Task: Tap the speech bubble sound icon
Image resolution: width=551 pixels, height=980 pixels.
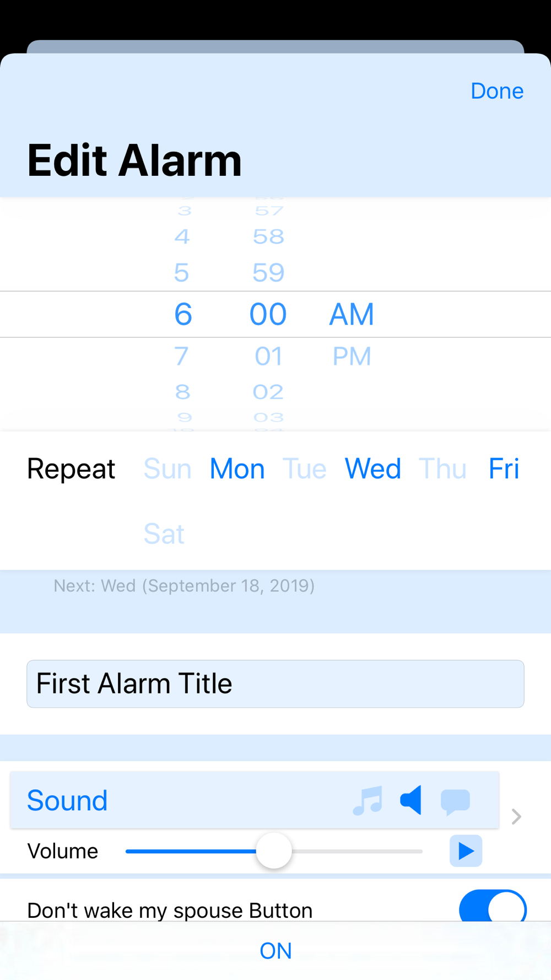Action: tap(455, 801)
